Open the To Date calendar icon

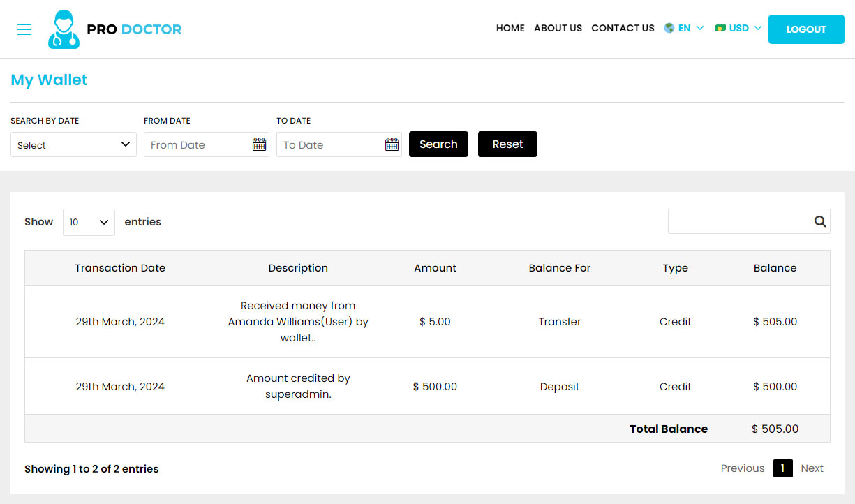pos(392,144)
